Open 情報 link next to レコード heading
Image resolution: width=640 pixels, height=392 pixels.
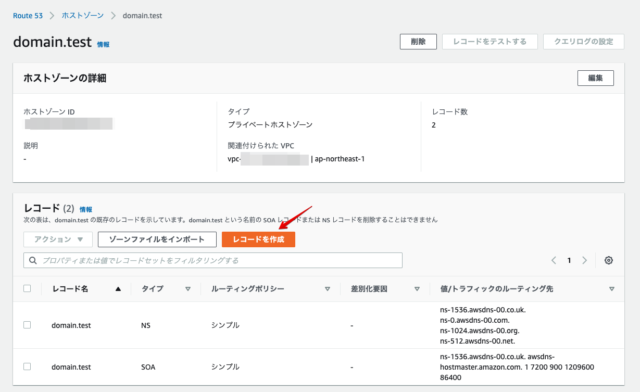coord(86,209)
